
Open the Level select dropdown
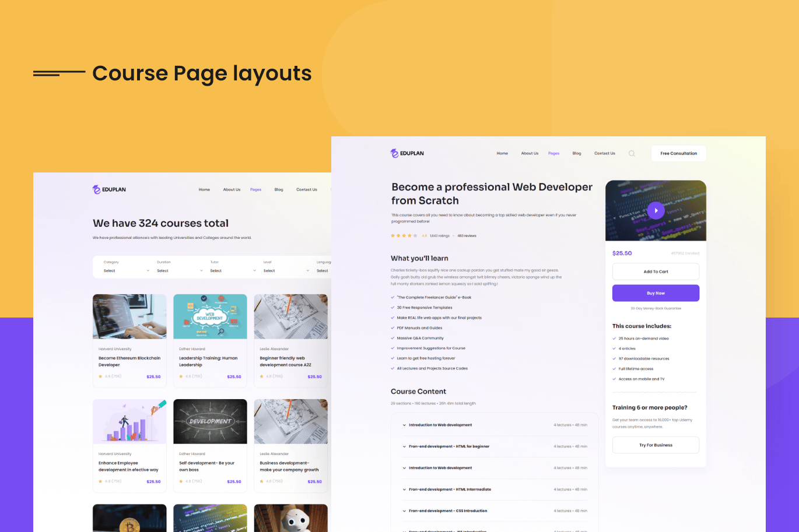click(x=286, y=271)
